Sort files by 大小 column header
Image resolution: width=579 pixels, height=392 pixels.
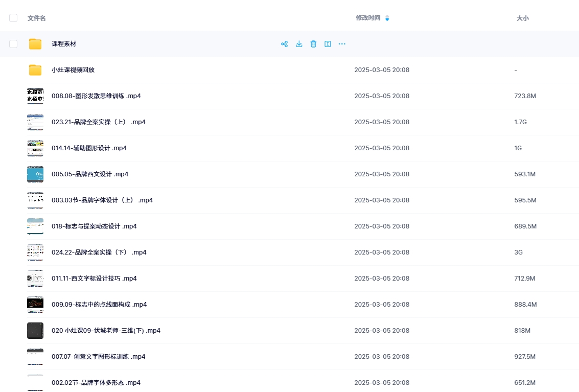pyautogui.click(x=522, y=18)
